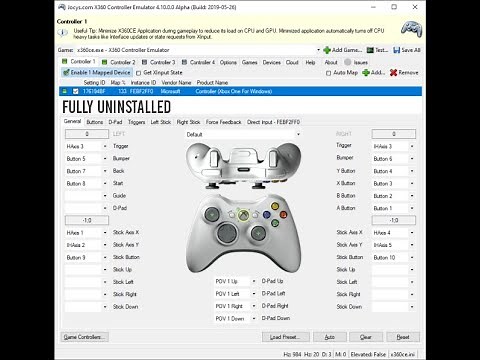Open the Devices tab
The width and height of the screenshot is (480, 360).
coord(272,62)
